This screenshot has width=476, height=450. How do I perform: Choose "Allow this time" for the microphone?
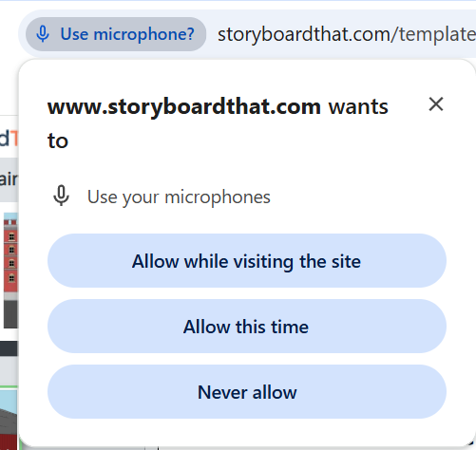tap(247, 327)
